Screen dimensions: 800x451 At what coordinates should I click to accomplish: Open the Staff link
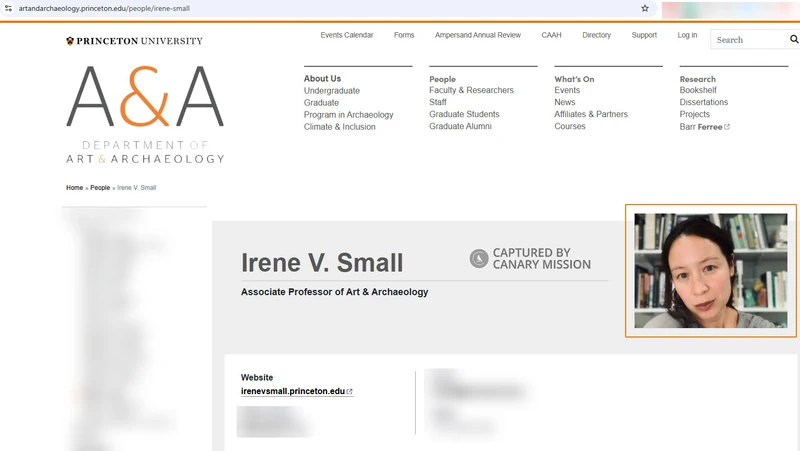pyautogui.click(x=438, y=102)
